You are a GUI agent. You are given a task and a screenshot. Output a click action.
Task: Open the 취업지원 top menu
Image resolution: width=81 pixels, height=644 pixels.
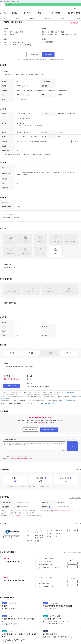[27, 13]
